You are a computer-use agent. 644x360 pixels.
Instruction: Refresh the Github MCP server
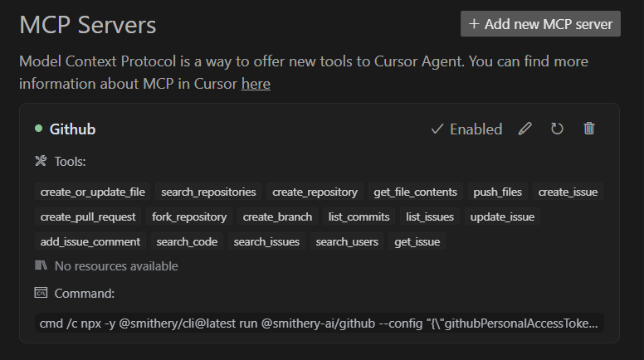pos(557,129)
